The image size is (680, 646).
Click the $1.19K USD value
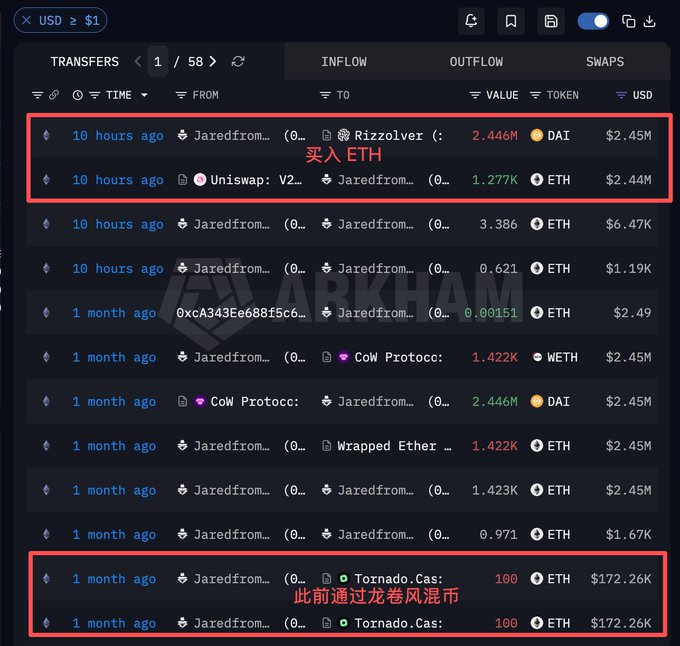(628, 269)
